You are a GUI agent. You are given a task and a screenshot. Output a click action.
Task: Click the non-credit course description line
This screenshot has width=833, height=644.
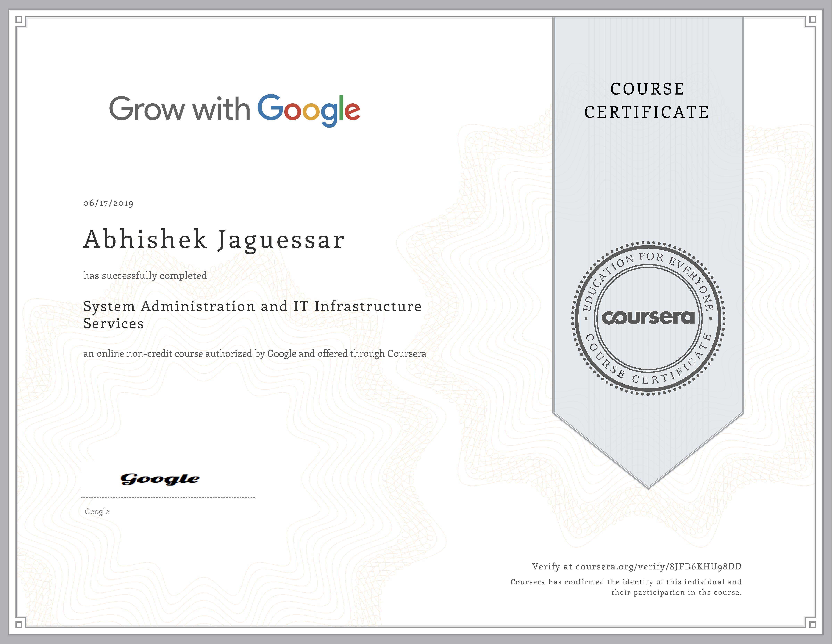[x=254, y=354]
